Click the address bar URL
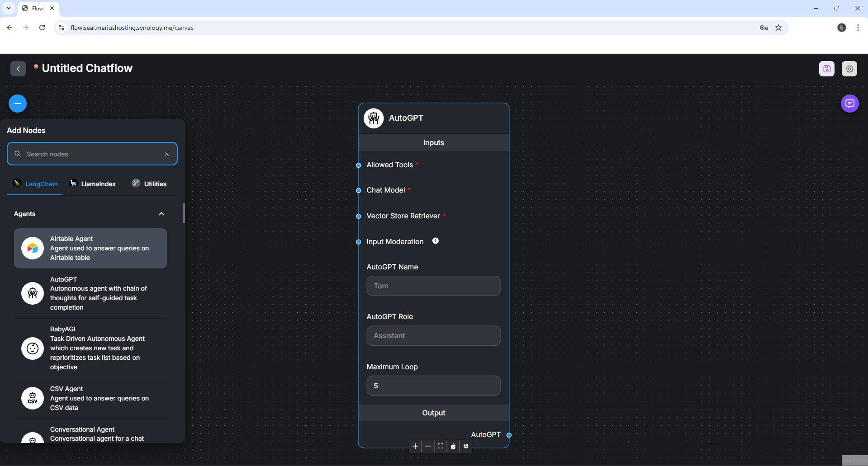868x466 pixels. tap(132, 28)
